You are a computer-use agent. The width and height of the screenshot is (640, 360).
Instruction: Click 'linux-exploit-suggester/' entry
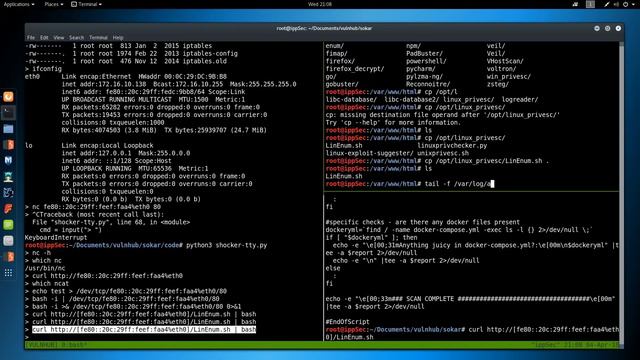[369, 153]
